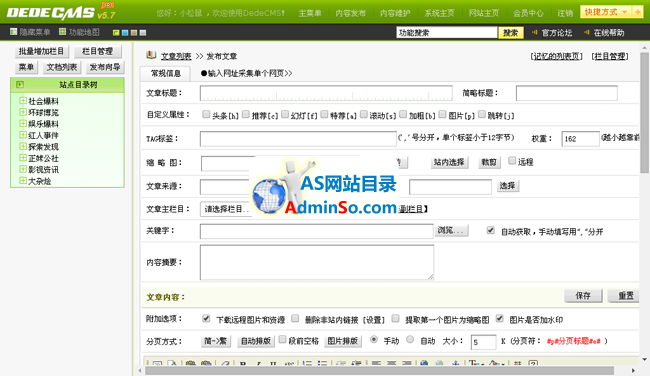This screenshot has width=650, height=376.
Task: Uncheck 下载远程图片和资源 option
Action: click(206, 318)
